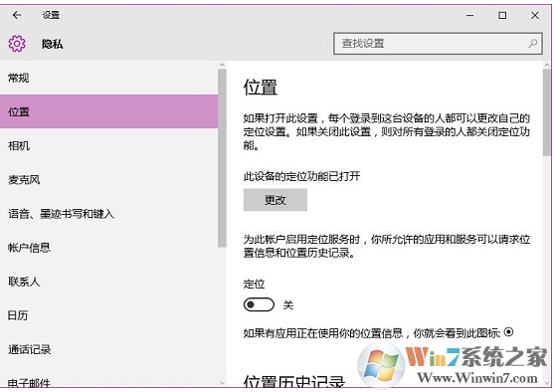Screen dimensions: 554x392
Task: Go back with the arrow icon
Action: tap(17, 15)
